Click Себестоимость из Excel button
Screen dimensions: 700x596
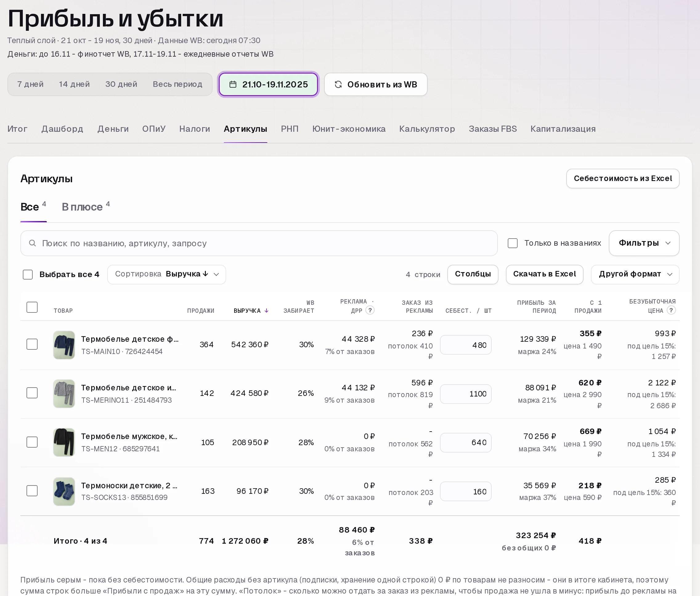623,179
